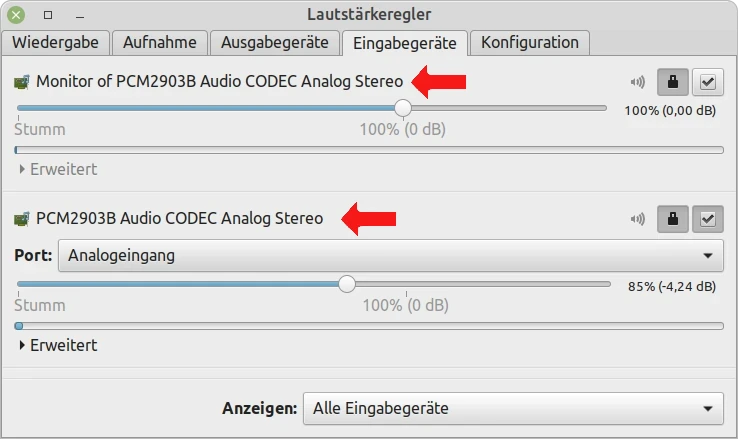Set Monitor of PCM2903B as fallback device

coord(708,82)
